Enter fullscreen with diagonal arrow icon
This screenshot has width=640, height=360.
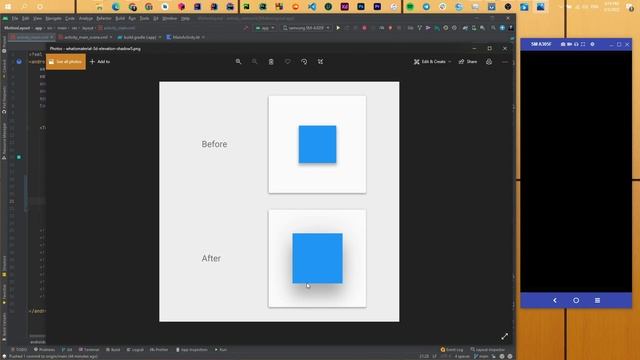pos(505,336)
